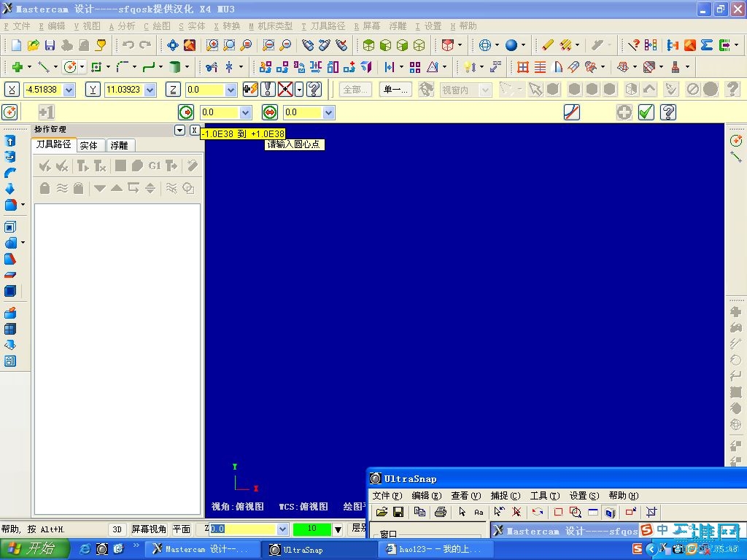Open the Y coordinate value dropdown

(150, 90)
